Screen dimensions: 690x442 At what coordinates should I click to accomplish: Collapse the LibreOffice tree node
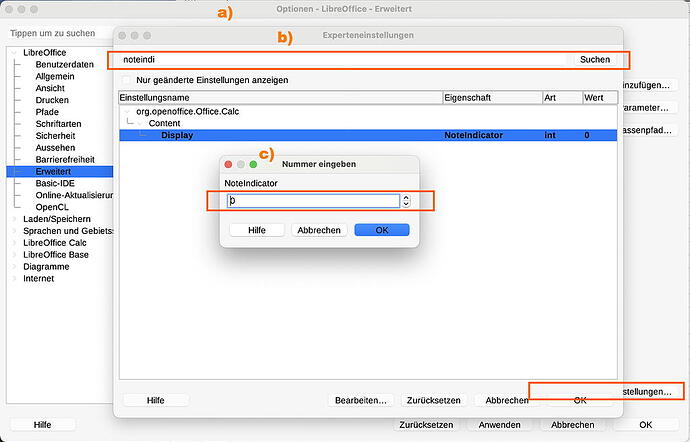[15, 53]
